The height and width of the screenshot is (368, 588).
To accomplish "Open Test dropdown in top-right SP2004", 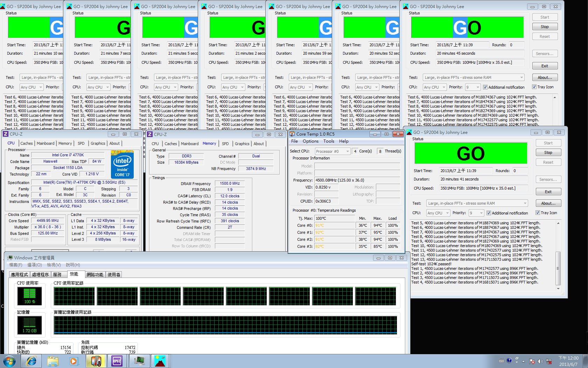I will pos(474,77).
